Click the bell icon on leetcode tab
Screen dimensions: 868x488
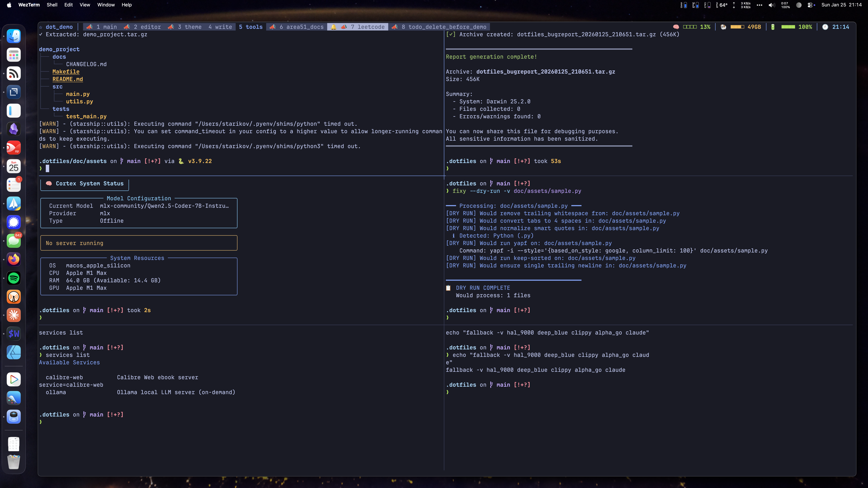tap(333, 27)
